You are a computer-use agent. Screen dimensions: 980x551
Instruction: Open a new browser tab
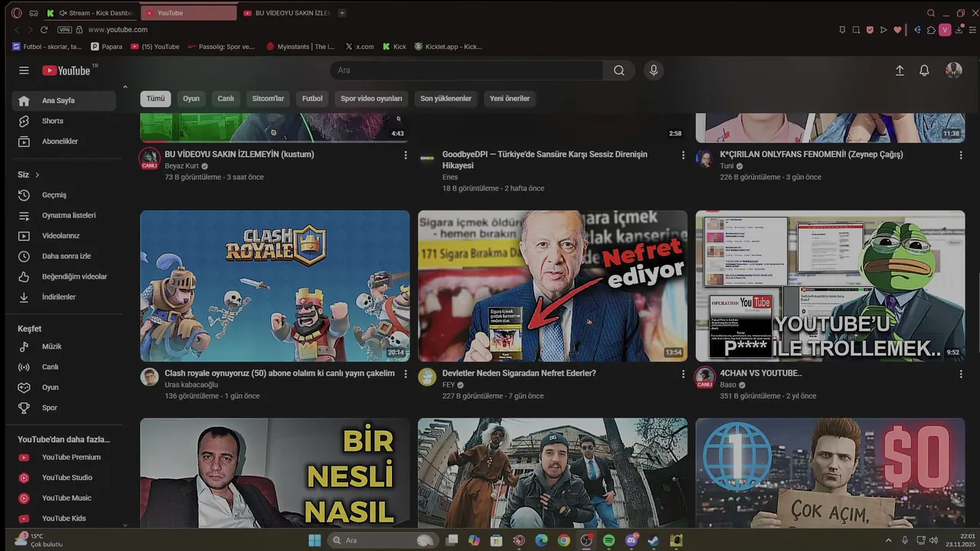[x=342, y=13]
